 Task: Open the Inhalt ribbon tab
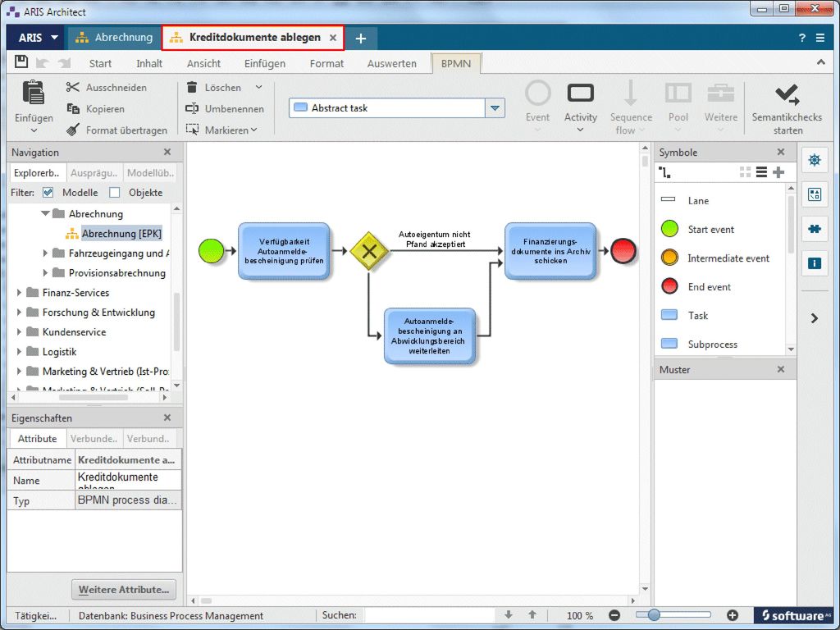coord(149,63)
